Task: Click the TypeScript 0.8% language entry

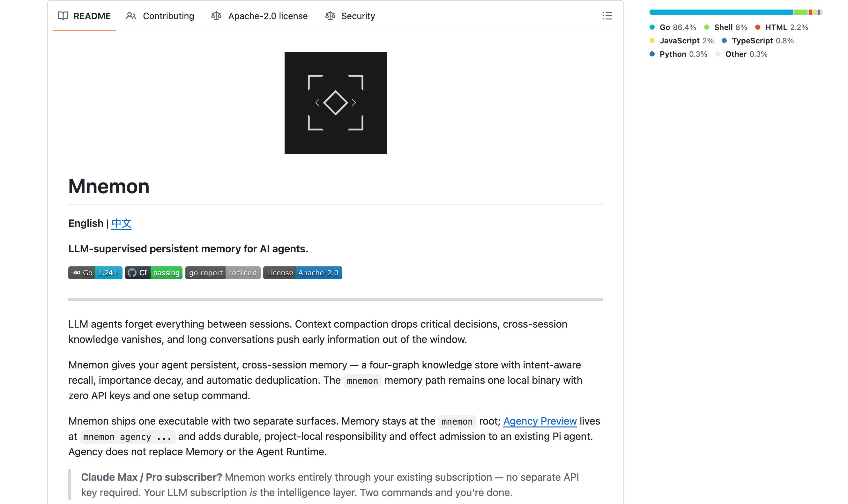Action: point(758,41)
